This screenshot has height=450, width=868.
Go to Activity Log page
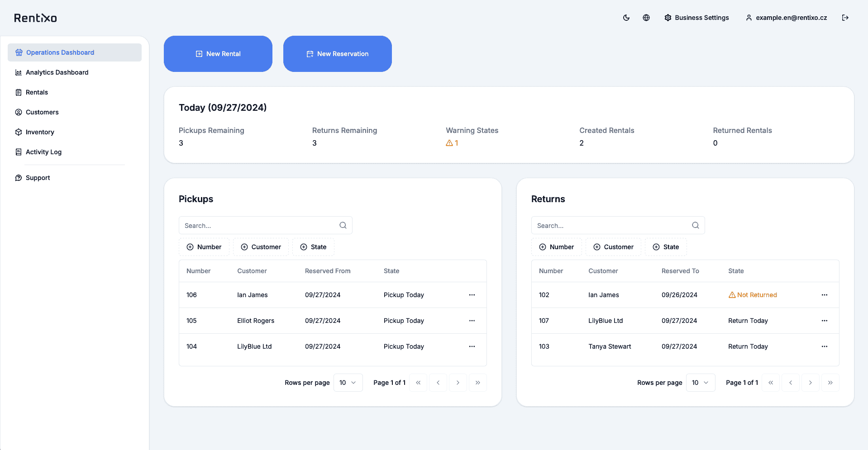(43, 152)
